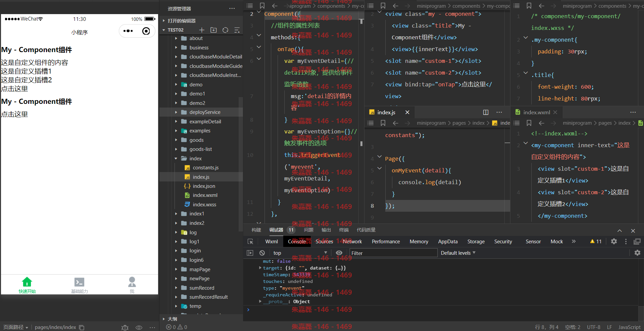Click UTF-8 encoding in status bar
The height and width of the screenshot is (331, 644).
(593, 327)
